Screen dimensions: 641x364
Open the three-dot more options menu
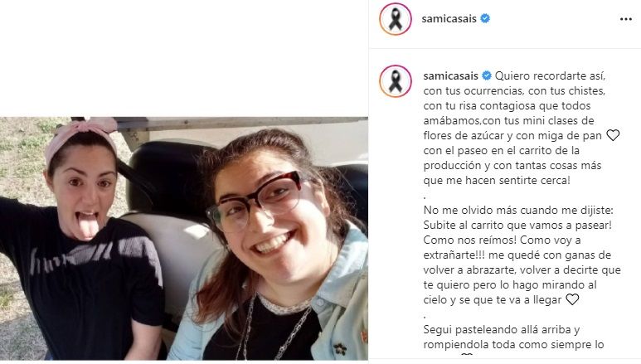coord(625,19)
